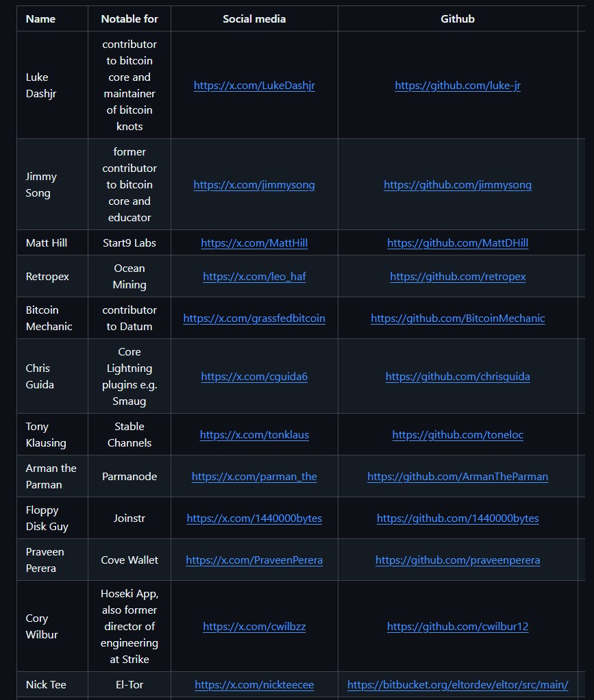
Task: Visit the x.com/tonklaus link
Action: (x=254, y=435)
